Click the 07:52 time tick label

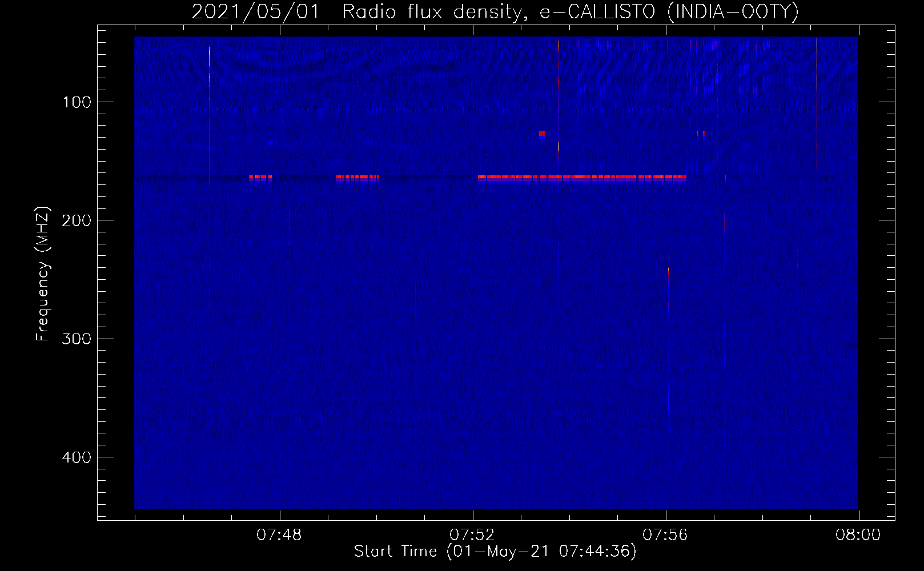(472, 535)
